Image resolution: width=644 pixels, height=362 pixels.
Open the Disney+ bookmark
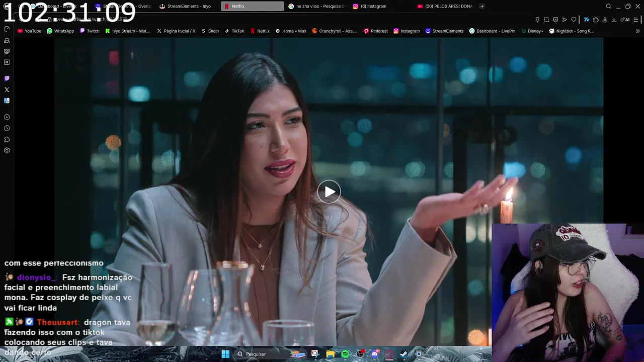click(532, 31)
